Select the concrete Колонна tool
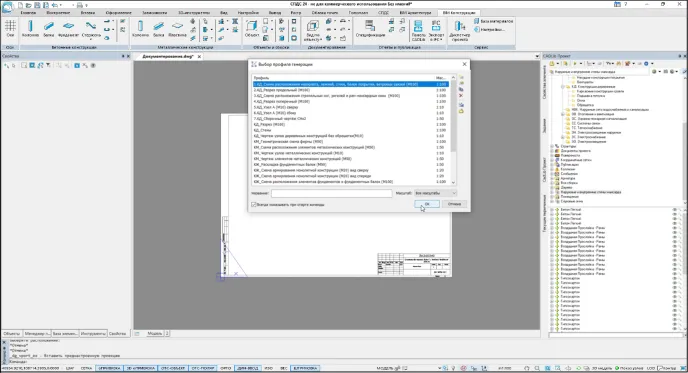Screen dimensions: 688x373 pyautogui.click(x=30, y=29)
